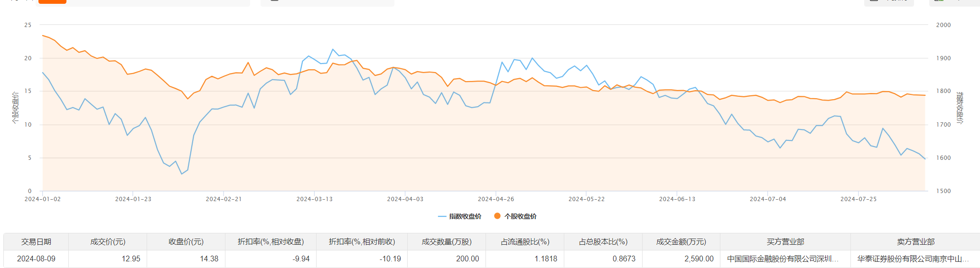Click the orange 个股收盘价 legend dot
Image resolution: width=980 pixels, height=268 pixels.
[497, 216]
